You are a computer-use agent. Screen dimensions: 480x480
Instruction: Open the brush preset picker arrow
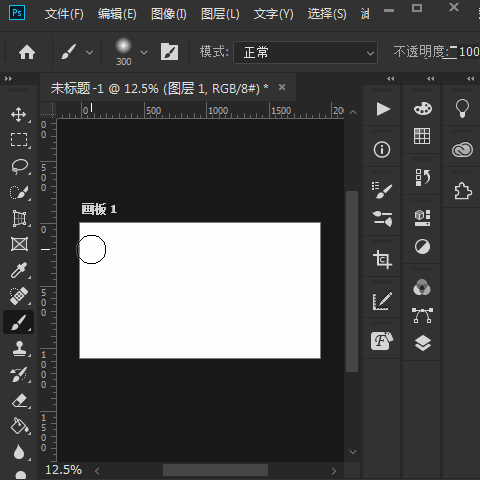click(x=144, y=52)
